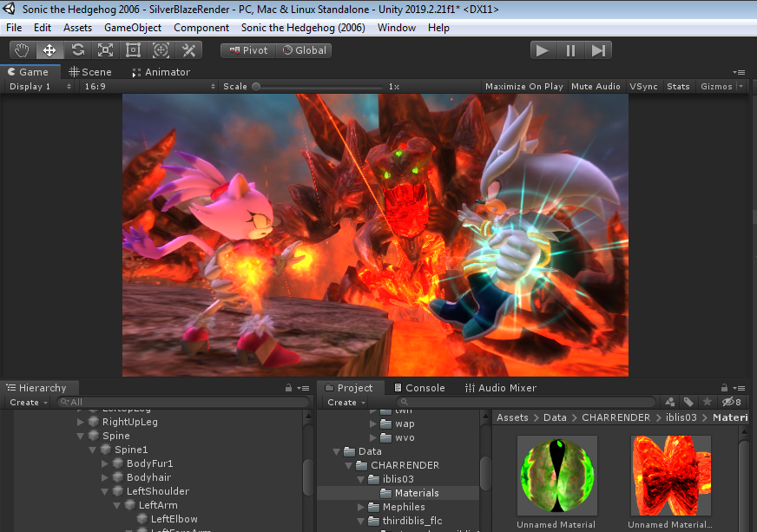Open the Console tab
The width and height of the screenshot is (757, 532).
pos(419,388)
